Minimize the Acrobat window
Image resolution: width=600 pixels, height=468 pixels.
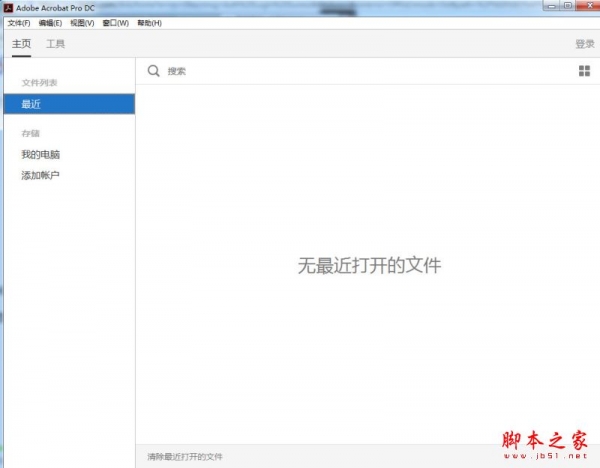[551, 6]
